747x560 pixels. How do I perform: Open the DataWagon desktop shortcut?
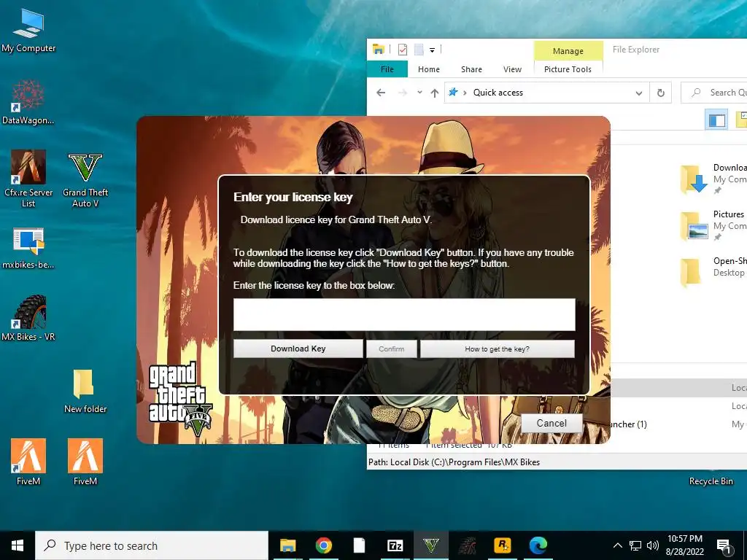(28, 102)
